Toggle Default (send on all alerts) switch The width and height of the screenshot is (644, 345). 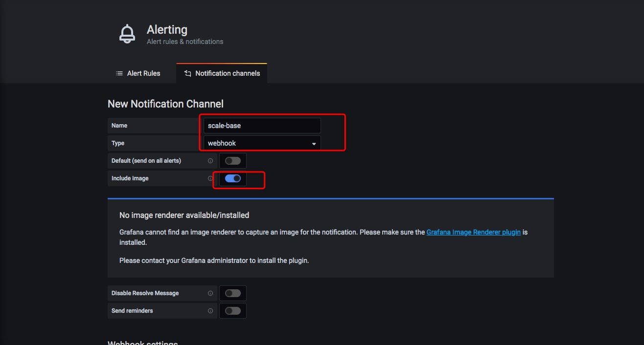[233, 161]
